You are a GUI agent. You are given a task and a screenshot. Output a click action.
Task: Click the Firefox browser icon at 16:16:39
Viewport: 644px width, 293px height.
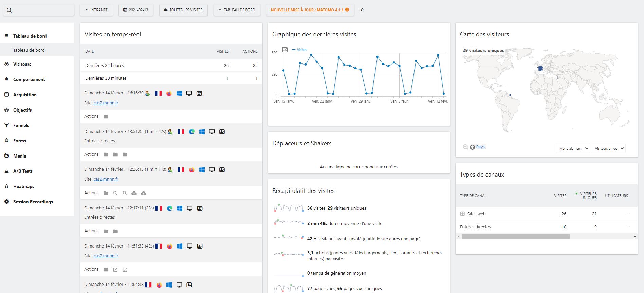(169, 93)
